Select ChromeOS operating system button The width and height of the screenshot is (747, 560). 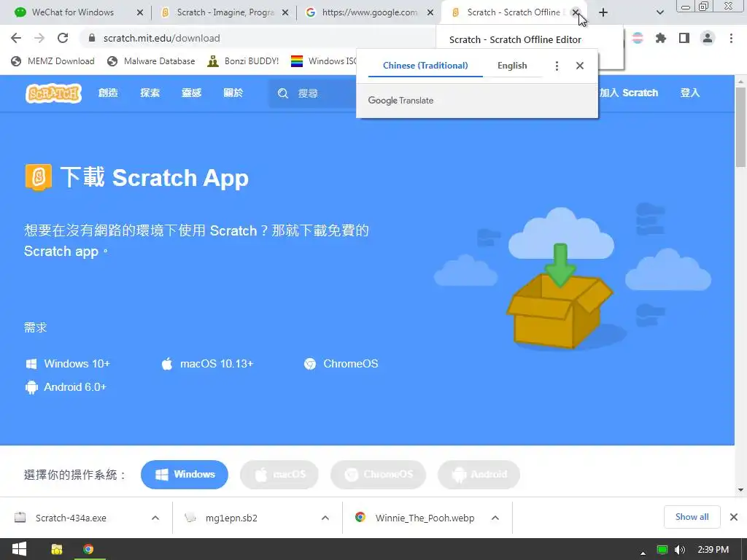coord(379,474)
